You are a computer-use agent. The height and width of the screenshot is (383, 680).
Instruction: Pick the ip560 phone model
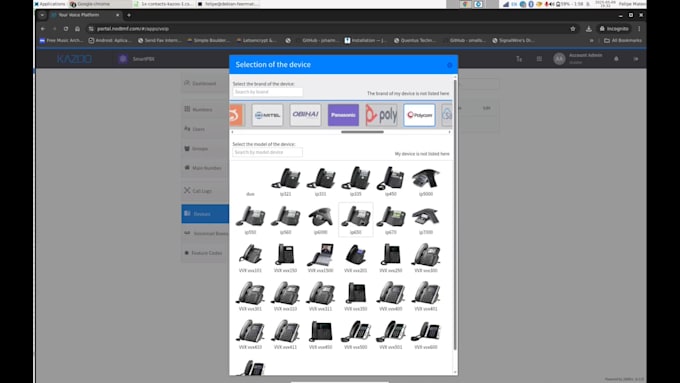click(285, 219)
